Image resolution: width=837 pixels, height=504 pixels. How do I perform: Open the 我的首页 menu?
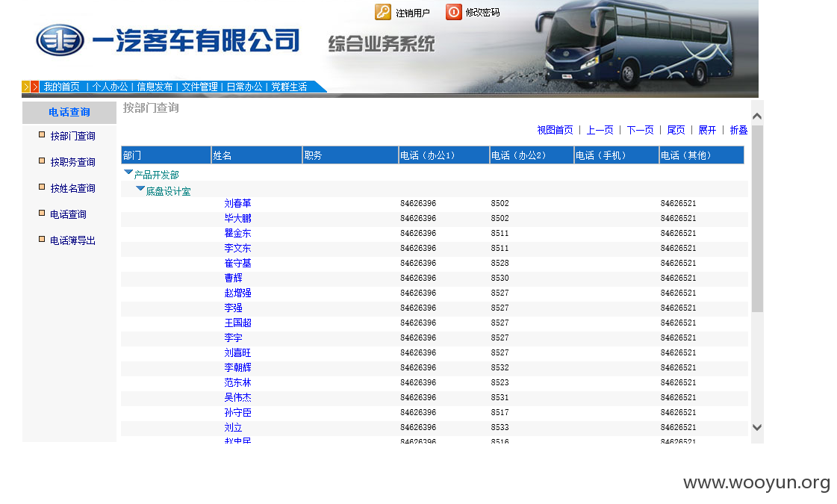tap(62, 87)
